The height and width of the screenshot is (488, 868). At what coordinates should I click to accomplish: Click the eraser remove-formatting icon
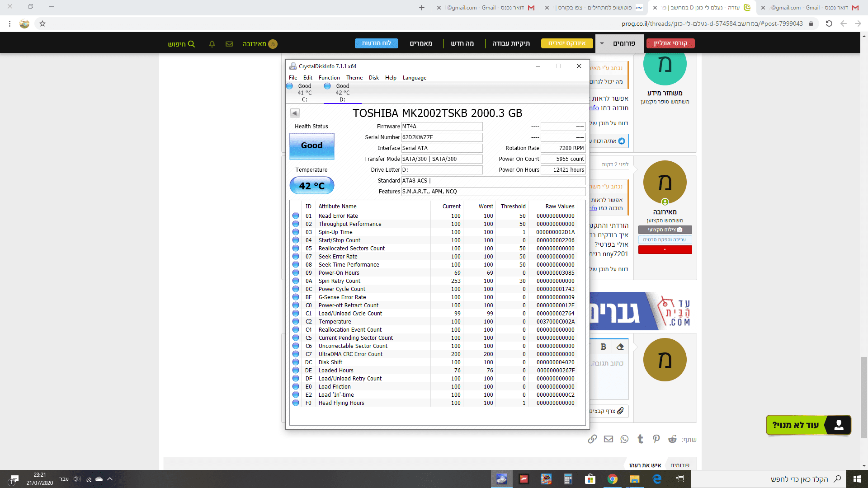click(620, 347)
